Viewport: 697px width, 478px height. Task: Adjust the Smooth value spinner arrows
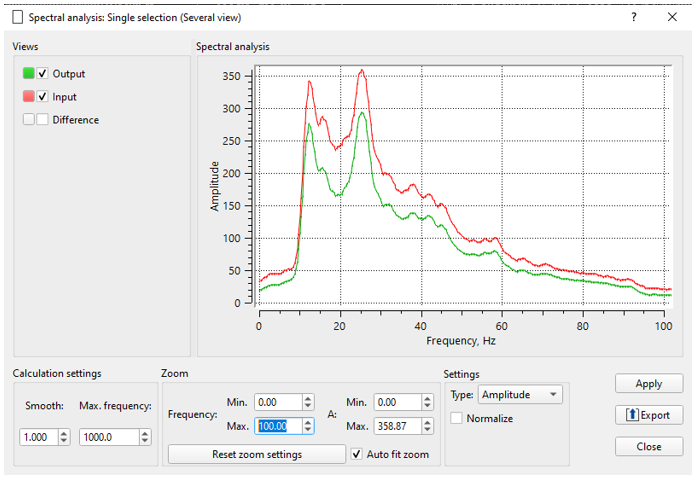(x=65, y=437)
